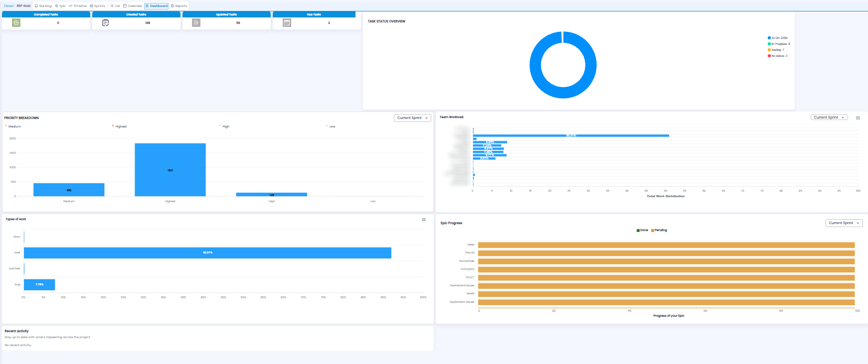Image resolution: width=868 pixels, height=364 pixels.
Task: Switch to the Epic tab
Action: click(x=60, y=6)
